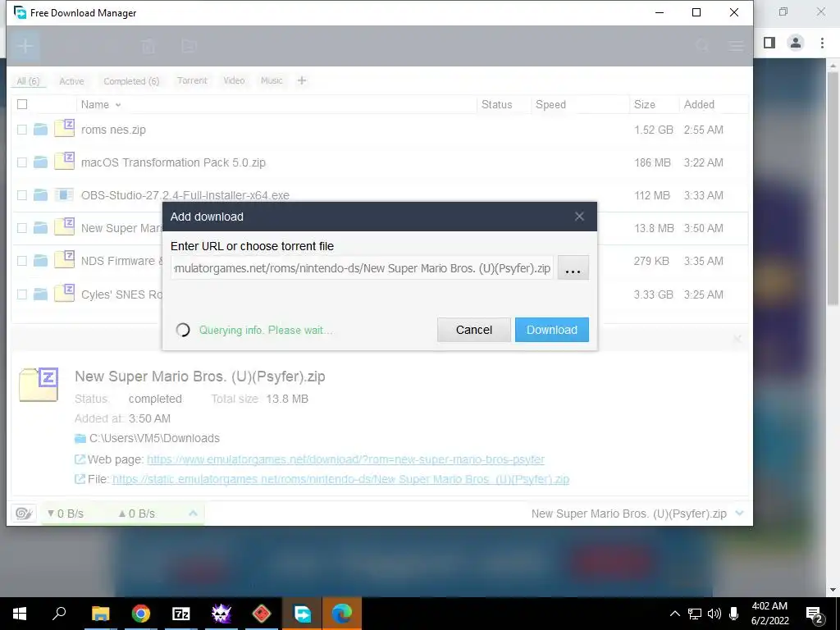Screen dimensions: 840x630
Task: Check the macOS Transformation Pack 5.0.zip checkbox
Action: coord(22,162)
